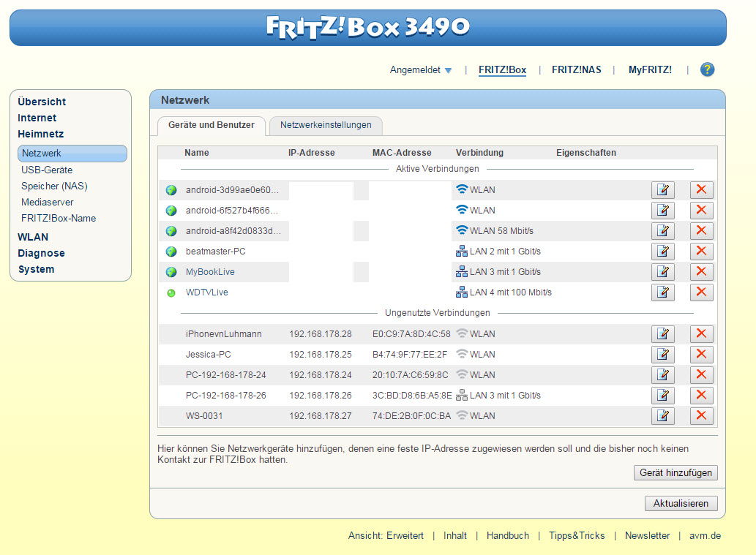
Task: Click the globe icon beside MyBookLive
Action: [x=171, y=272]
